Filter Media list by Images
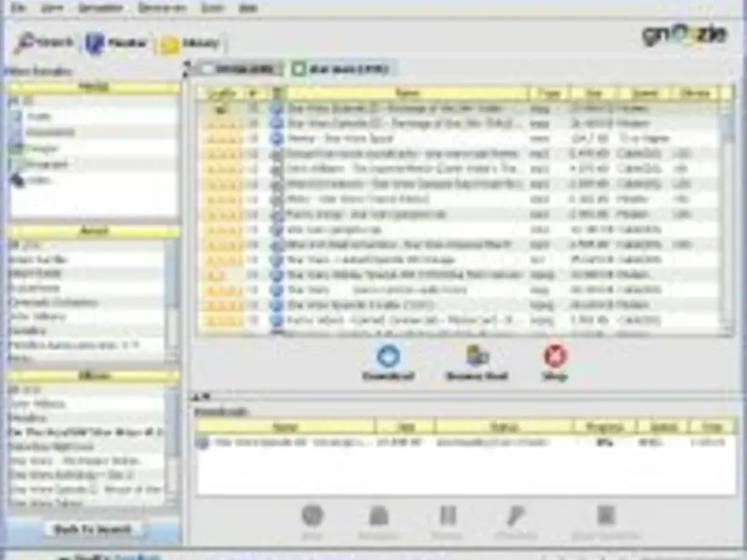747x560 pixels. click(x=92, y=148)
